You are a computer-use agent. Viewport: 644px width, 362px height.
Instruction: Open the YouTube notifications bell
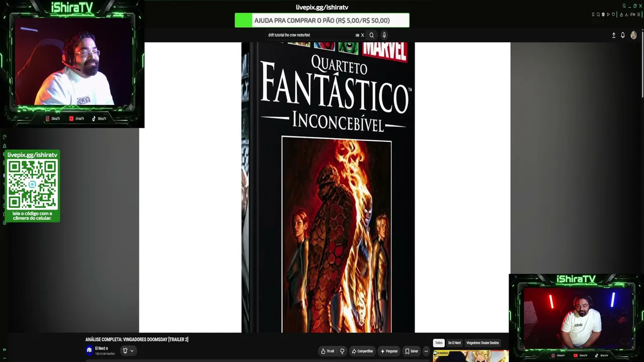click(623, 35)
